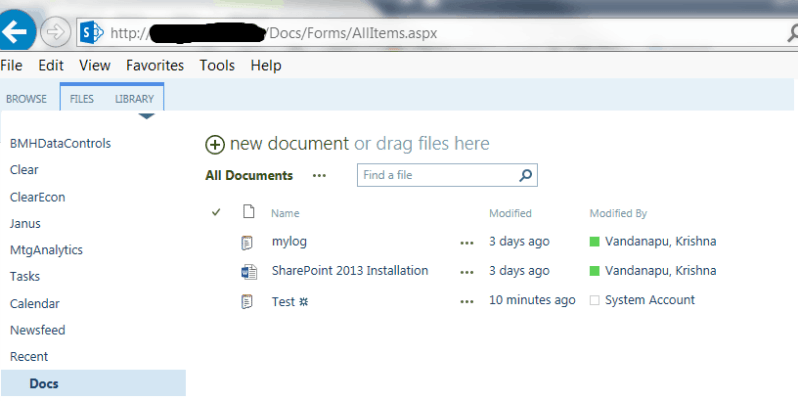
Task: Click the Test file type icon
Action: click(247, 302)
